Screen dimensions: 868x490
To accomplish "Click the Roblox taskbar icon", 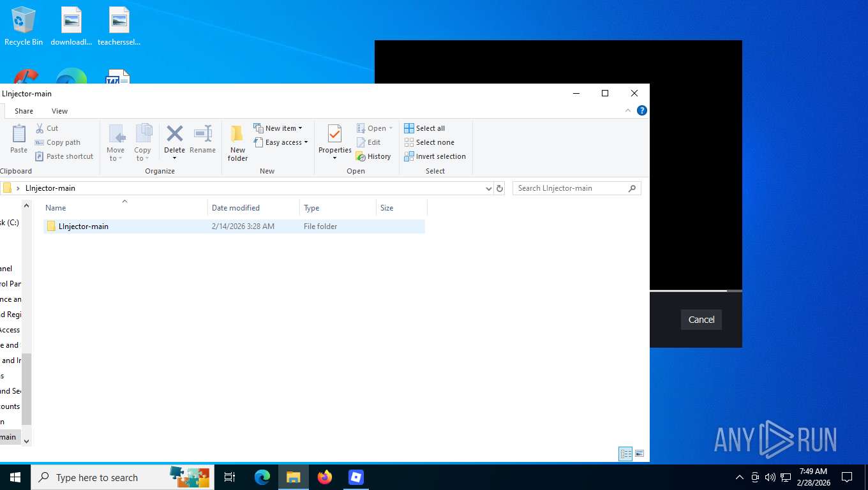I will [x=355, y=477].
